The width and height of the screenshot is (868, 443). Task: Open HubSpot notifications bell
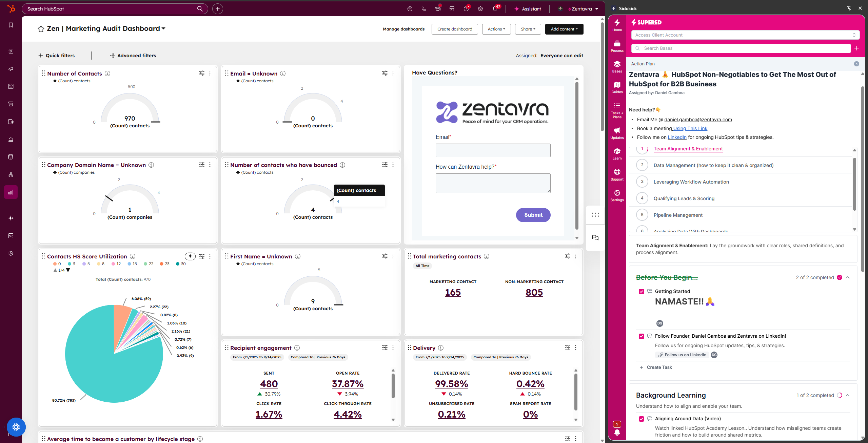(495, 9)
